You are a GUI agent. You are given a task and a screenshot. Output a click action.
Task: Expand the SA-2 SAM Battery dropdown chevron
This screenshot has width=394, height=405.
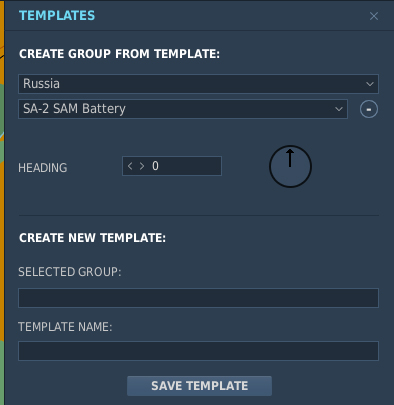tap(339, 109)
